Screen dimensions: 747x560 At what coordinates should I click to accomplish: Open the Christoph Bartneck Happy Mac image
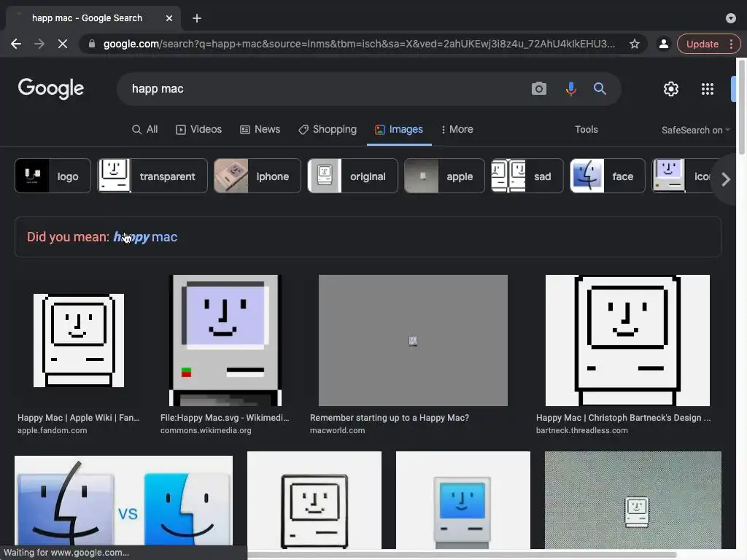coord(627,341)
